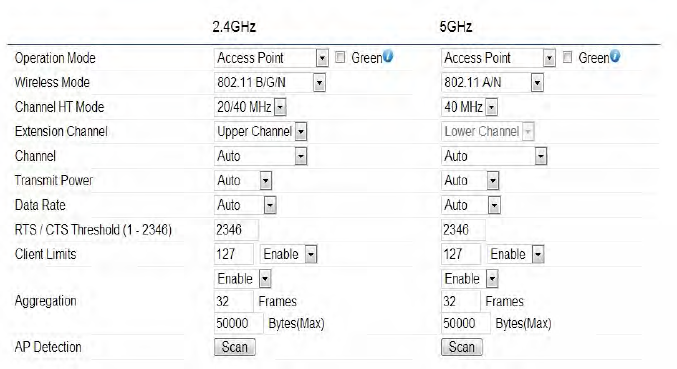Open the 5GHz Channel HT Mode 40 MHz dropdown
This screenshot has height=369, width=677.
[469, 107]
